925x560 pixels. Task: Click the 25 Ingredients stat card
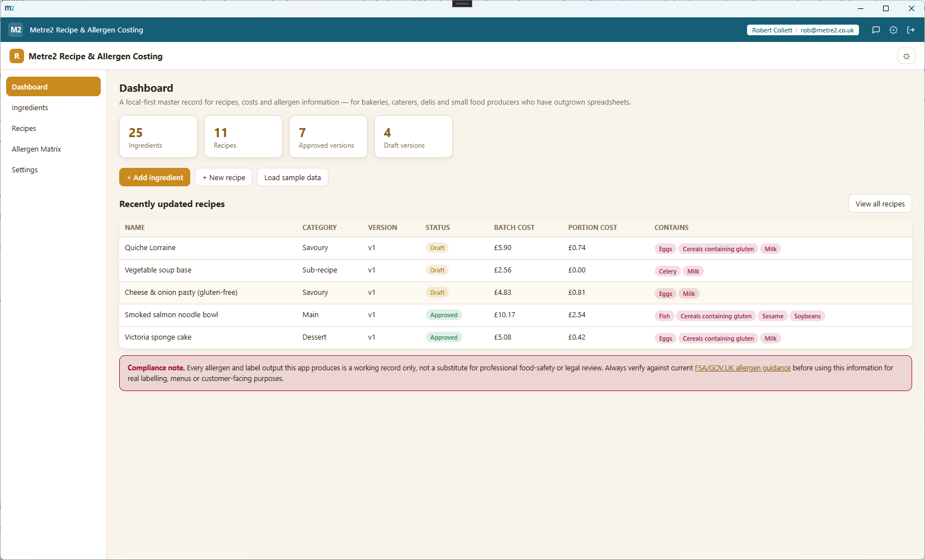(x=158, y=137)
